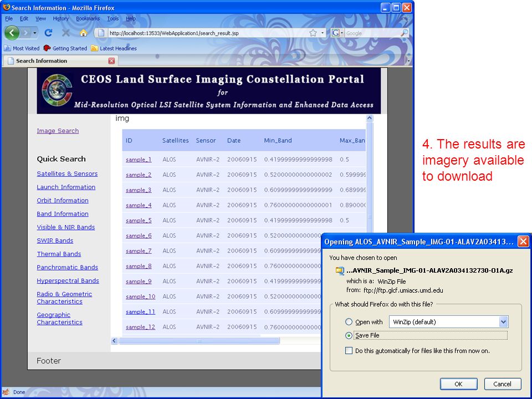Open Radio & Geometric Characteristics link

[x=64, y=298]
